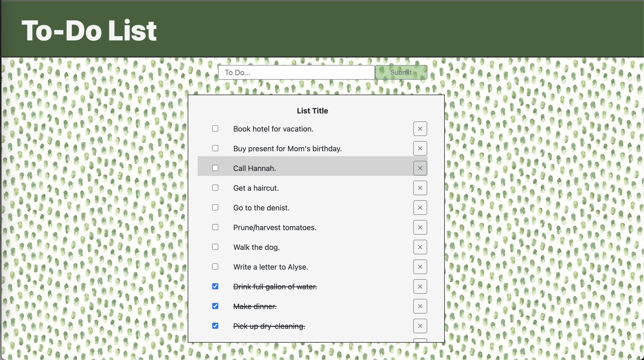The image size is (644, 360).
Task: Click the Submit button
Action: click(x=401, y=72)
